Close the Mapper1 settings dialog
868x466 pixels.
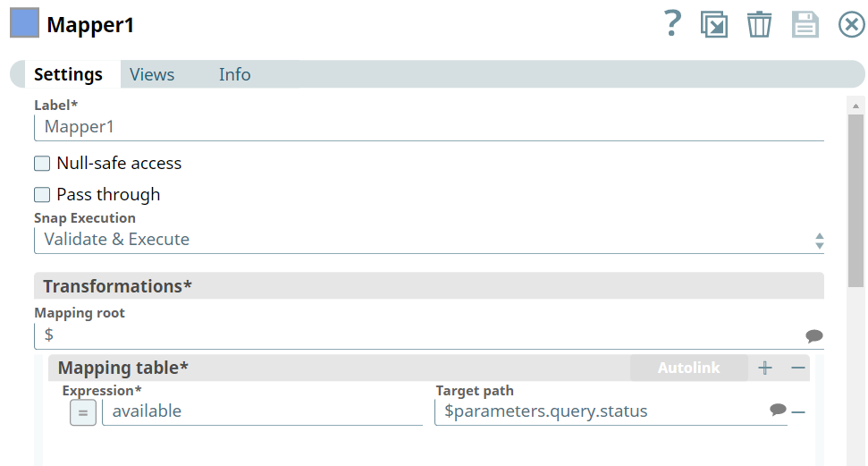pos(851,24)
